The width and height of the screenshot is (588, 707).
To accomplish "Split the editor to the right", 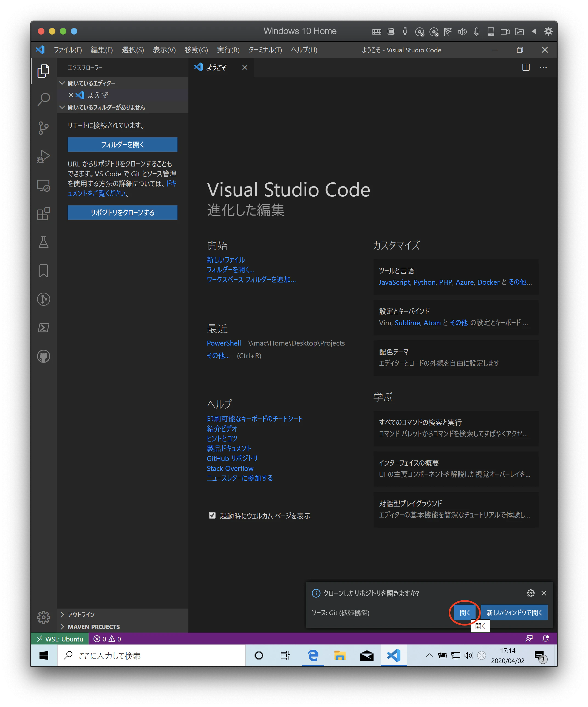I will point(526,67).
